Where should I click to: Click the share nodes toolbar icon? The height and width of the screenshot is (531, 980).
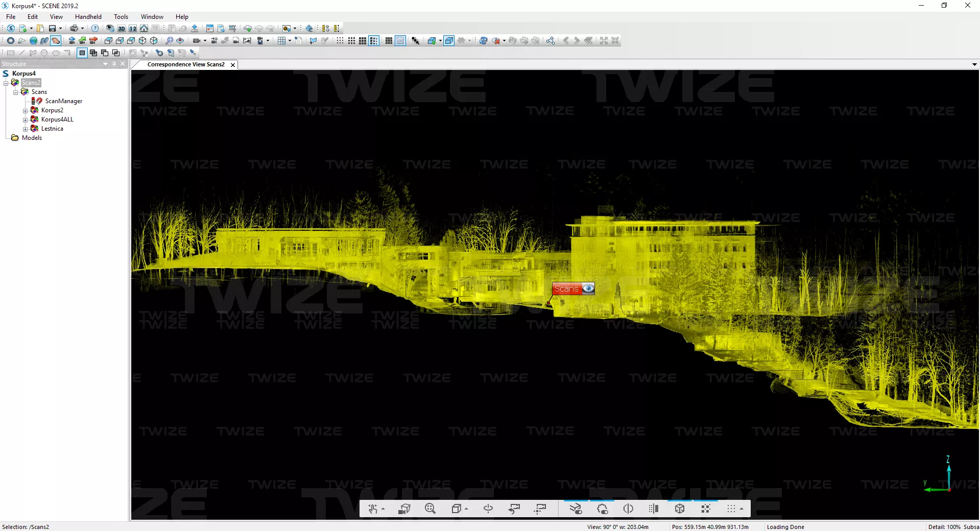click(550, 41)
